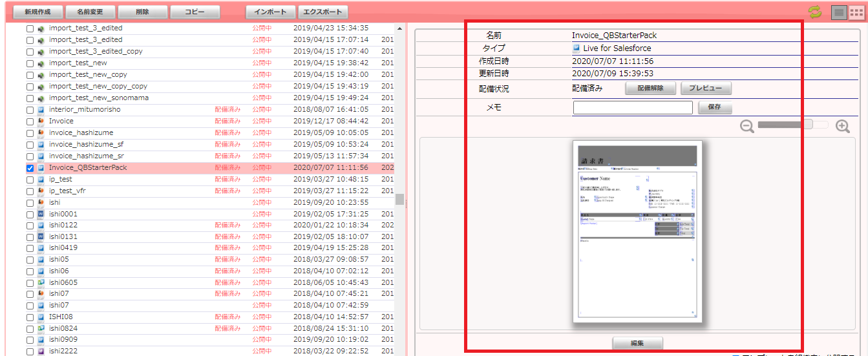868x356 pixels.
Task: Click the zoom out magnifier icon
Action: click(747, 127)
